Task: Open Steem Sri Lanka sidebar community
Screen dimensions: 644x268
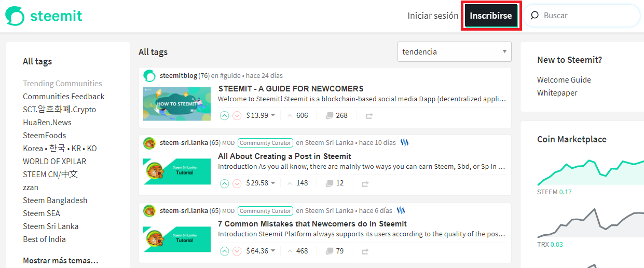Action: point(51,226)
